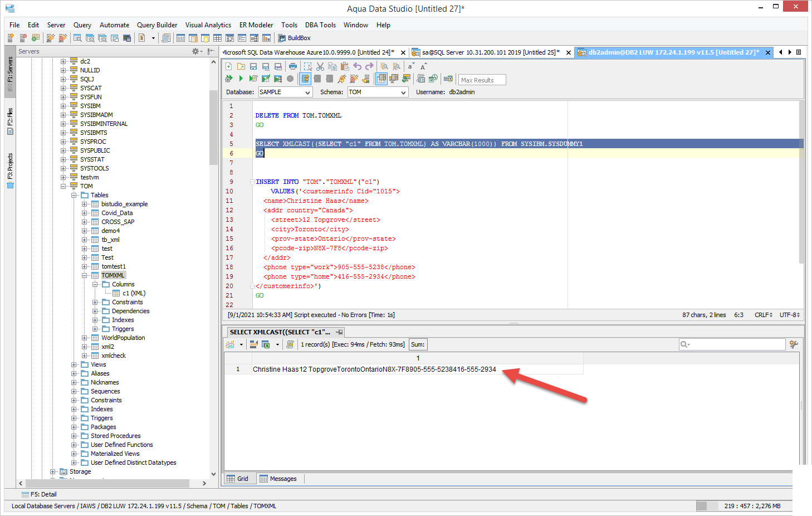Open the Schema TOM dropdown
Screen dimensions: 812x516
403,93
